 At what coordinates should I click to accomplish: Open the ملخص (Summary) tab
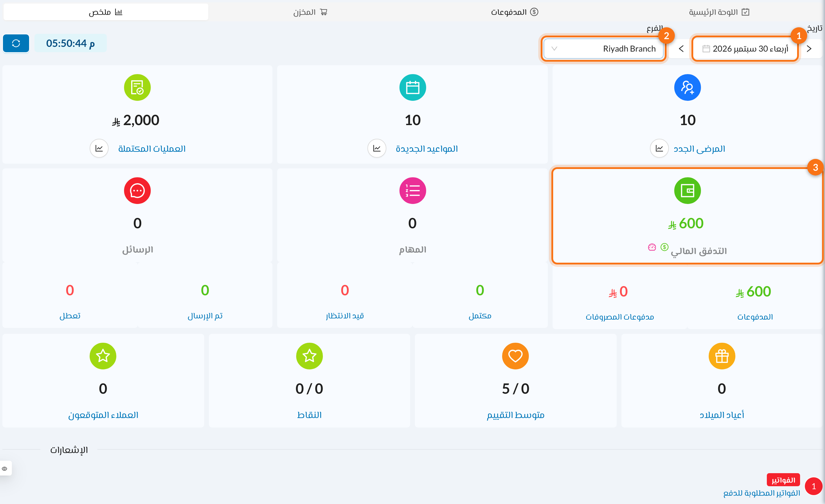[106, 12]
